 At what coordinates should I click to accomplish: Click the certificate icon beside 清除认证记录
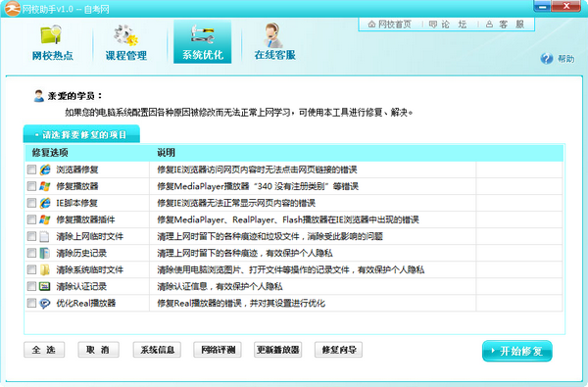(x=45, y=286)
